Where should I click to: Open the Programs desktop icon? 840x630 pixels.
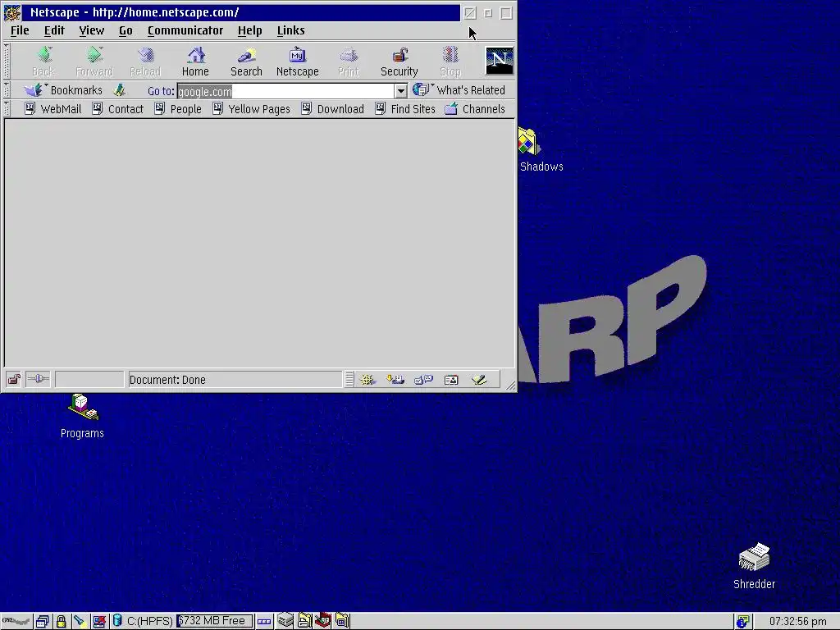[x=82, y=417]
